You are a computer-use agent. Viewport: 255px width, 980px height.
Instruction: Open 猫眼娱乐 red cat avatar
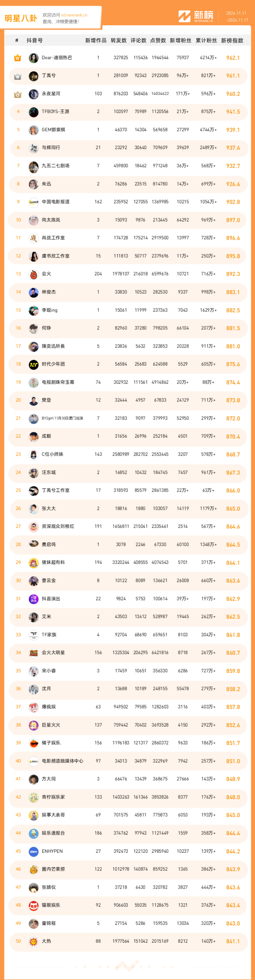point(34,906)
